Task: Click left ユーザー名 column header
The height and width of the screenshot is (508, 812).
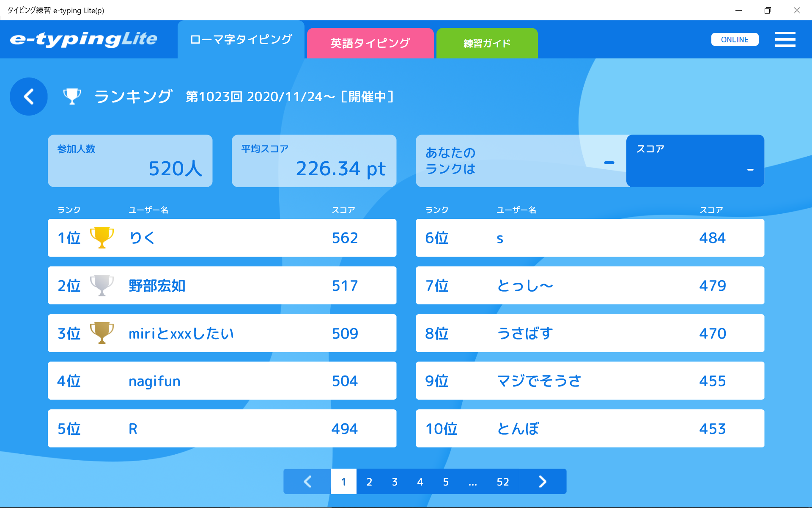Action: click(148, 210)
